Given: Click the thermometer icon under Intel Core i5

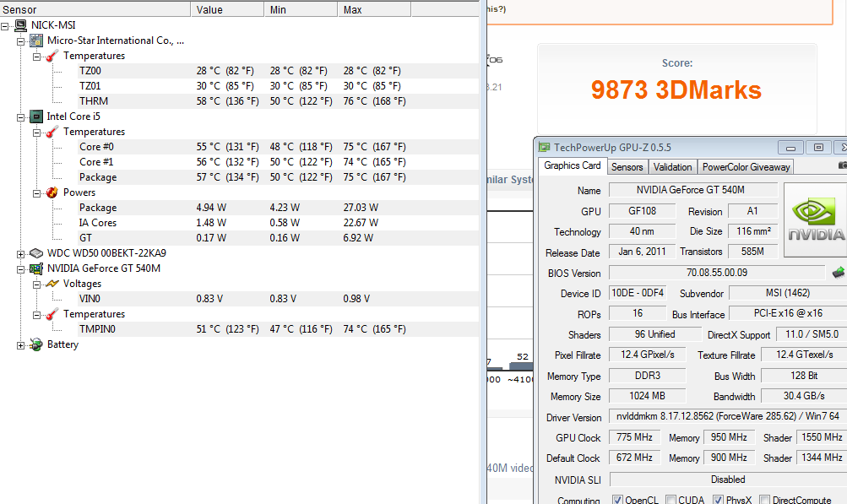Looking at the screenshot, I should 52,132.
